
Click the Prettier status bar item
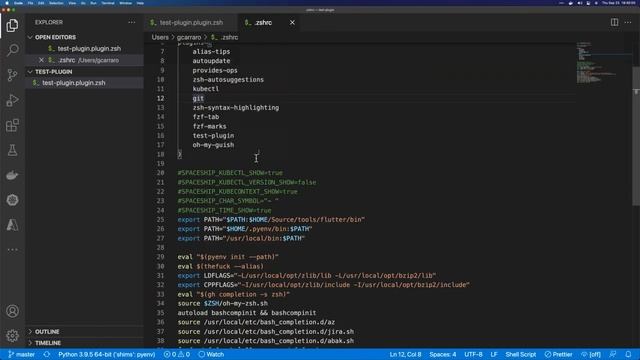[x=558, y=354]
